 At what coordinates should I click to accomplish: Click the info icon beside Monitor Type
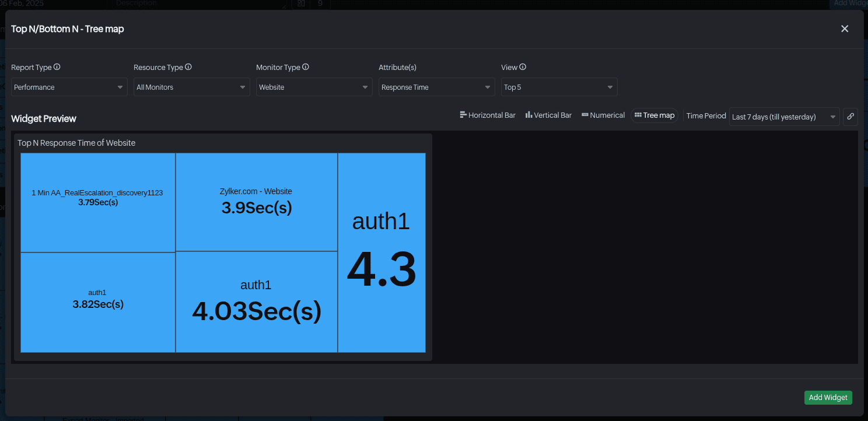click(306, 67)
